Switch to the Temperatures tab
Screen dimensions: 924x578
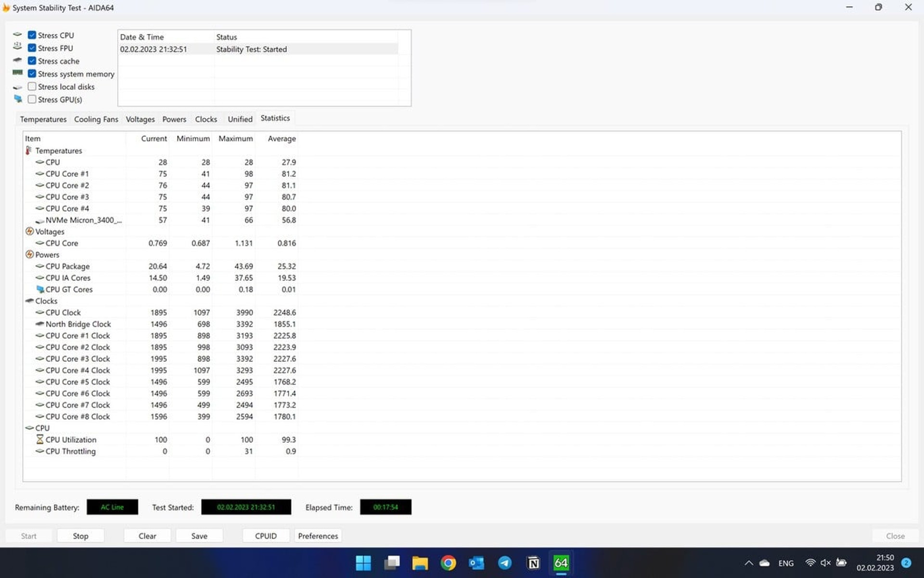pyautogui.click(x=43, y=119)
